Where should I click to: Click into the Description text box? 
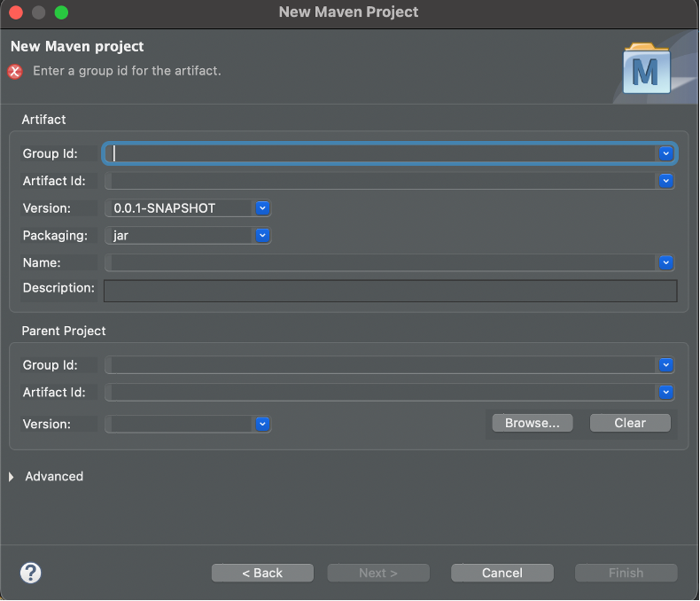pos(391,291)
